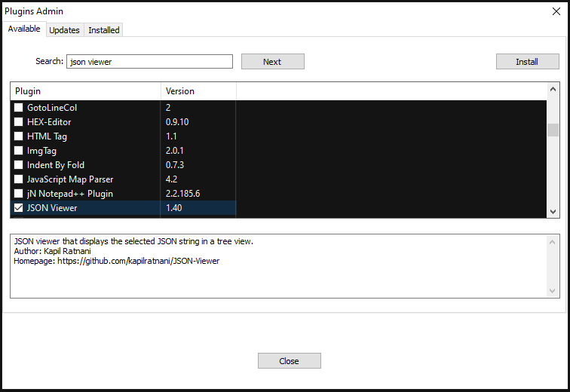This screenshot has width=570, height=392.
Task: Check the GotoLineCol plugin checkbox
Action: pos(19,108)
